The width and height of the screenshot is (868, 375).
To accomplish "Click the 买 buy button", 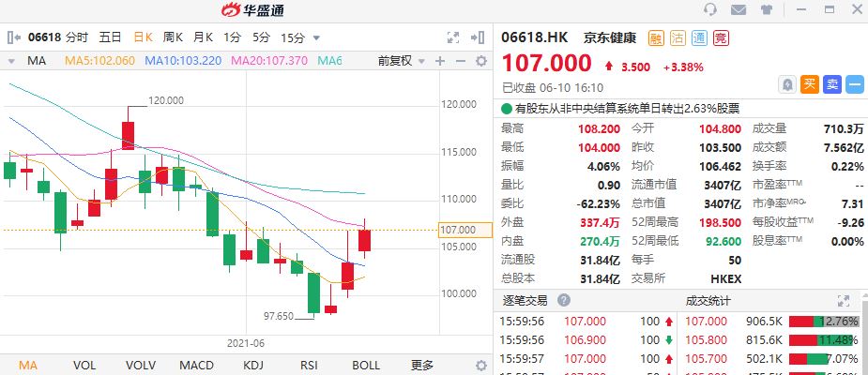I will tap(810, 84).
